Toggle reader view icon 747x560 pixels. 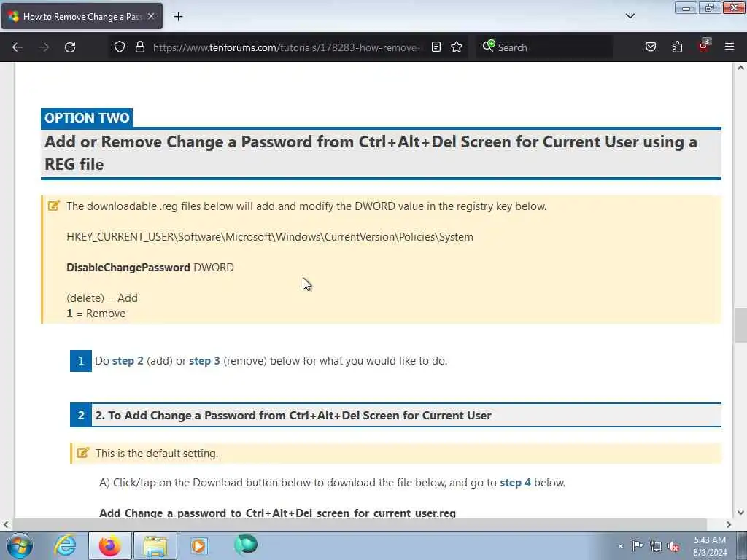pyautogui.click(x=436, y=47)
